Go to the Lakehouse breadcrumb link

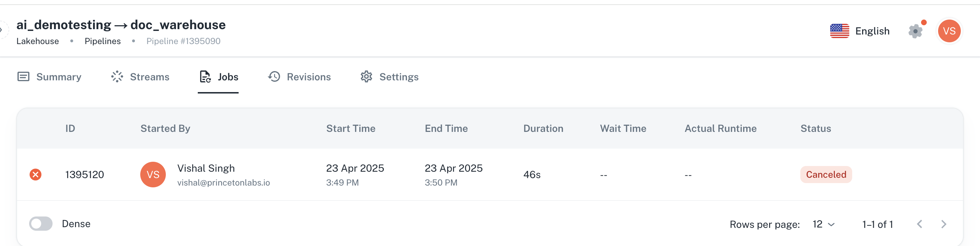[38, 41]
